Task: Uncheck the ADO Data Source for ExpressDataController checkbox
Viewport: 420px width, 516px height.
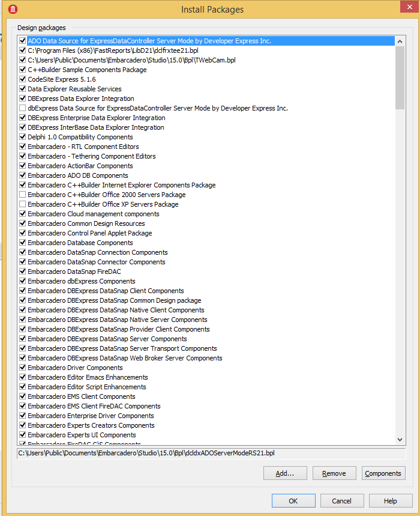Action: click(x=23, y=41)
